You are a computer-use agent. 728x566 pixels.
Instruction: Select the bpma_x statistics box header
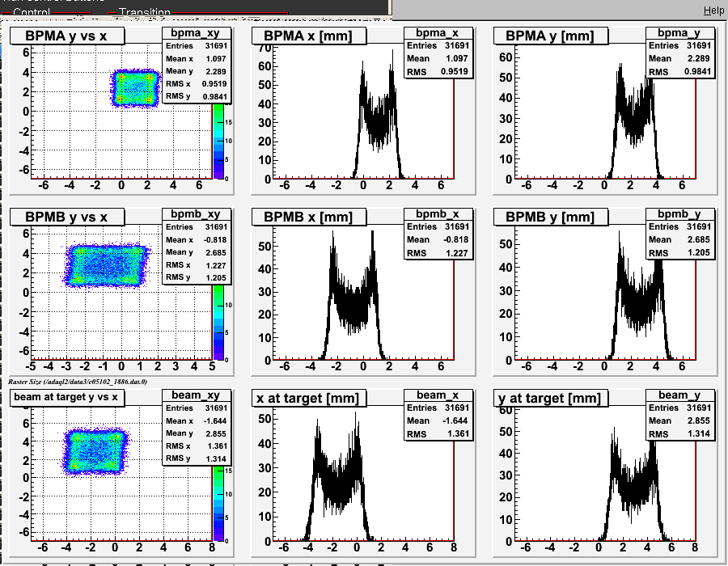438,33
